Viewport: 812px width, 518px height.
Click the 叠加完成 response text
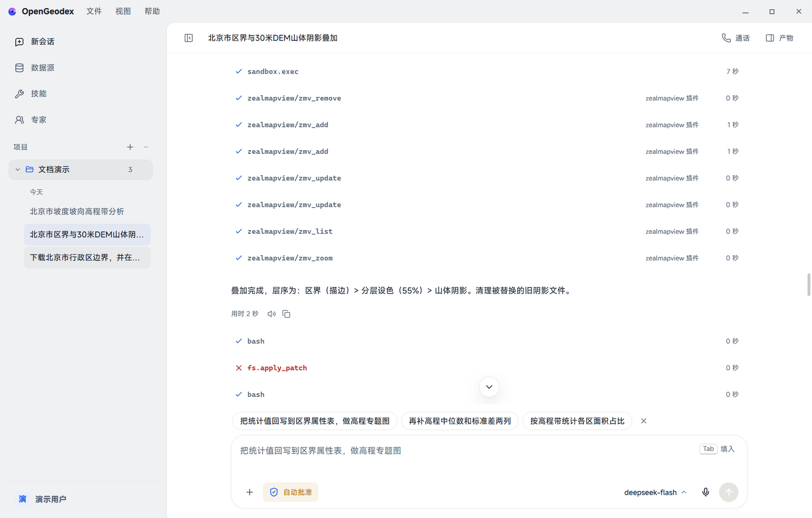point(402,291)
